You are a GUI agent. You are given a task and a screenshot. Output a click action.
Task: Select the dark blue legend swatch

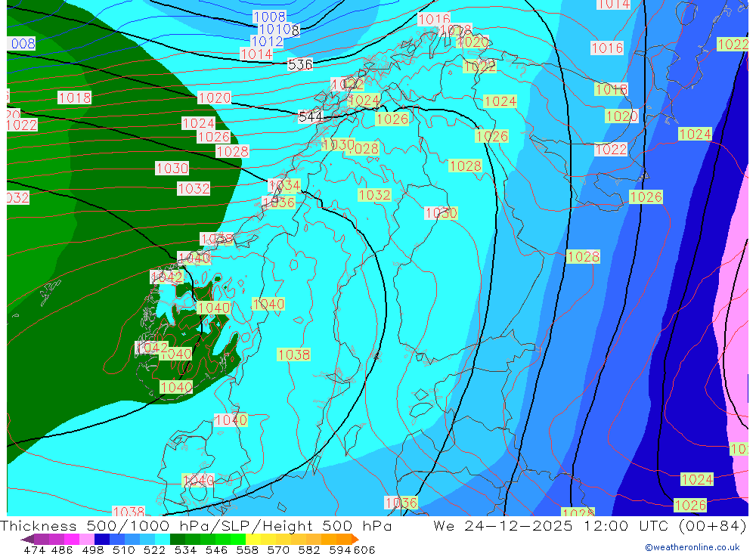102,539
